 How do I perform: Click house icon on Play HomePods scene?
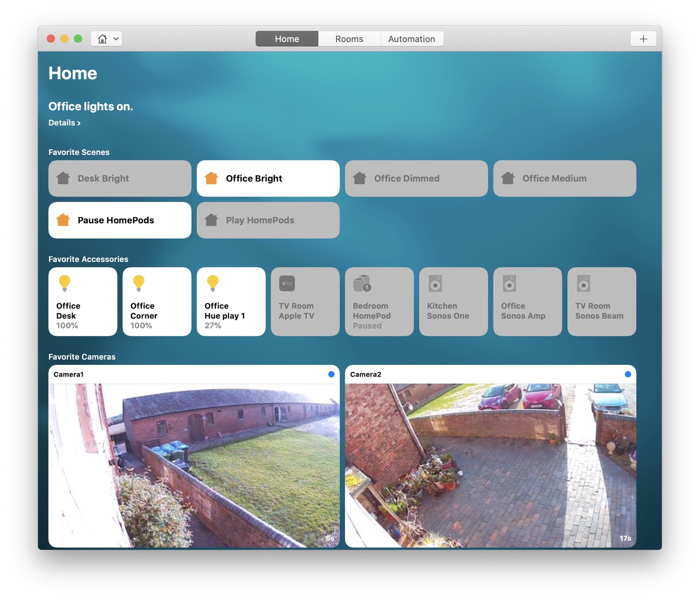[x=211, y=220]
